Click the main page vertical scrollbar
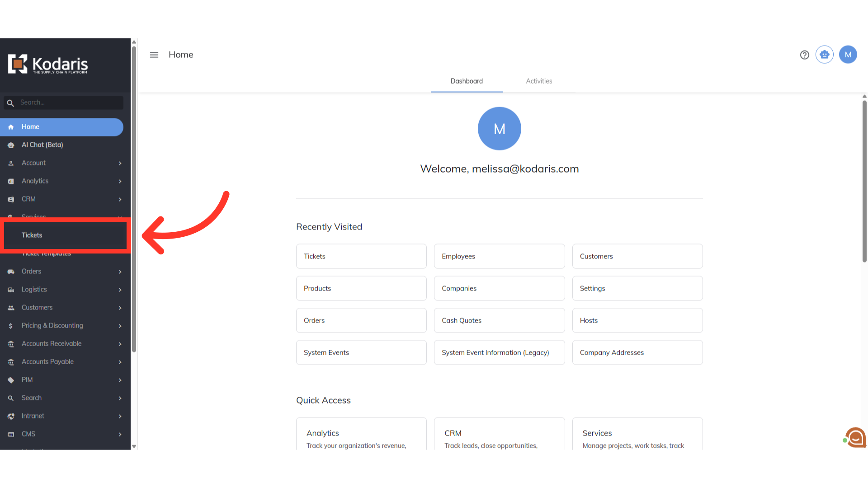 (x=864, y=181)
